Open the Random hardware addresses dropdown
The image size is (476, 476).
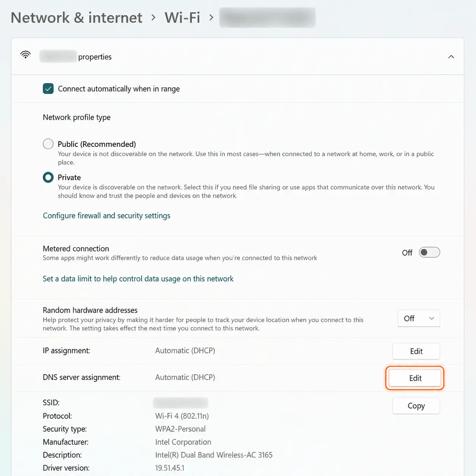pos(419,318)
